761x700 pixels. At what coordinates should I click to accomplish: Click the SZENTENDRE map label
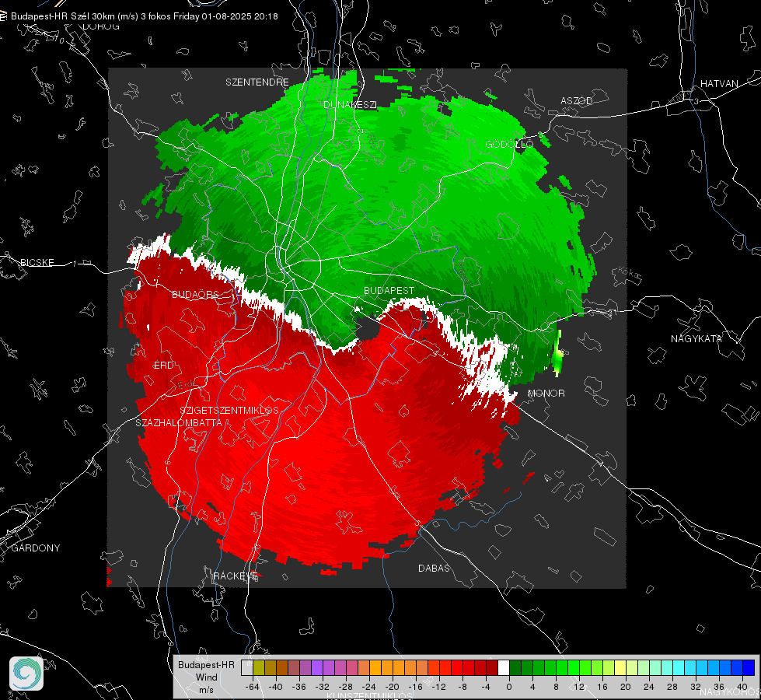[257, 82]
